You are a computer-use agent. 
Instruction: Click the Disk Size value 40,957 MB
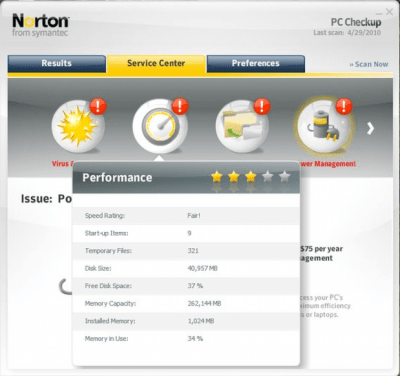pyautogui.click(x=203, y=268)
